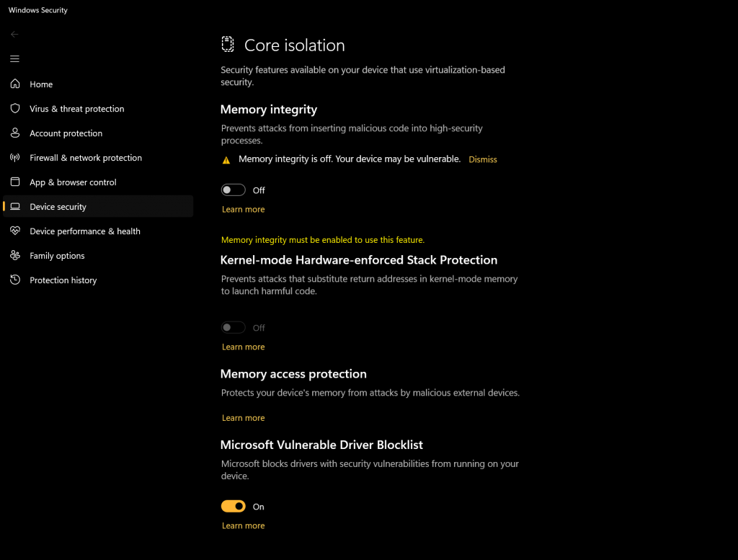Click the Device performance heart icon
Image resolution: width=738 pixels, height=560 pixels.
(15, 231)
